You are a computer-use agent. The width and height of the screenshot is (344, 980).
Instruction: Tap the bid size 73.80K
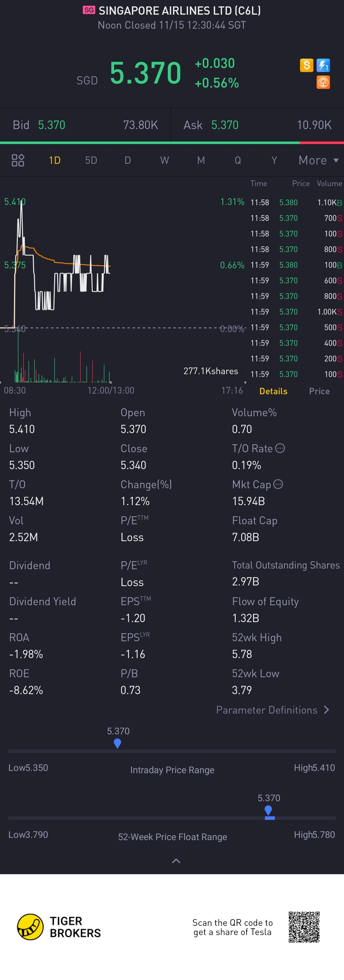click(x=141, y=125)
